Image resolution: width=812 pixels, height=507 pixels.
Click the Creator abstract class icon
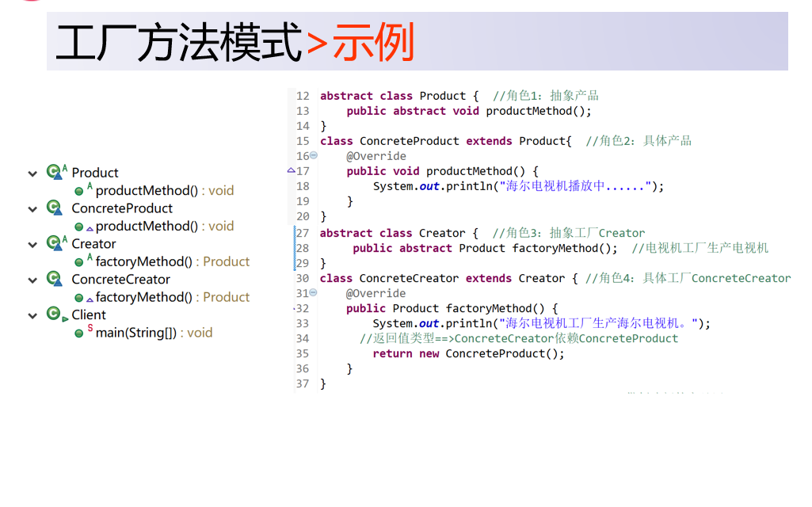pyautogui.click(x=55, y=242)
